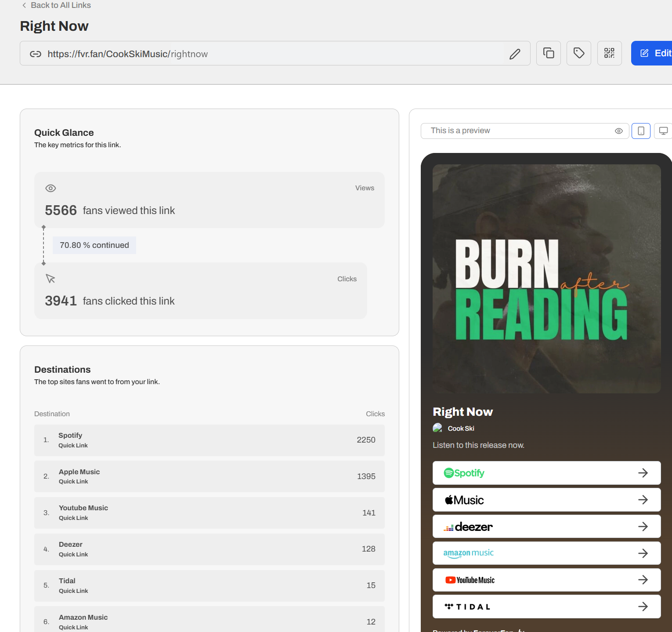Click the fvr.fan/CookSkiMusic/rightnow URL field
The height and width of the screenshot is (632, 672).
[275, 53]
